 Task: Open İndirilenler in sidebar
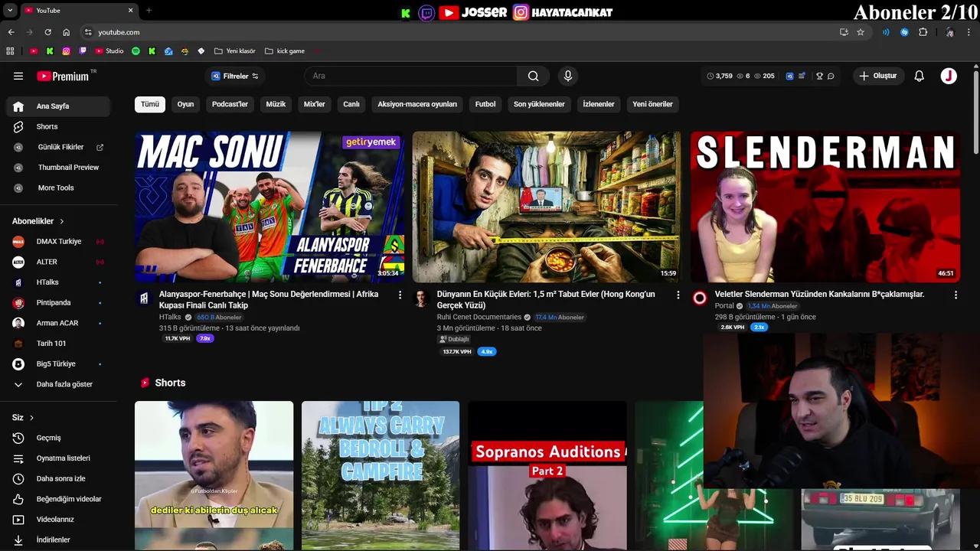[x=58, y=540]
